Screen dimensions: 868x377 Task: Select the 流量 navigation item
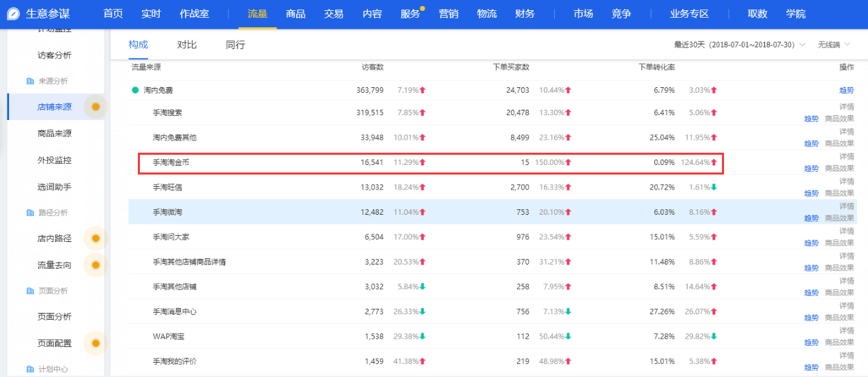click(x=257, y=14)
